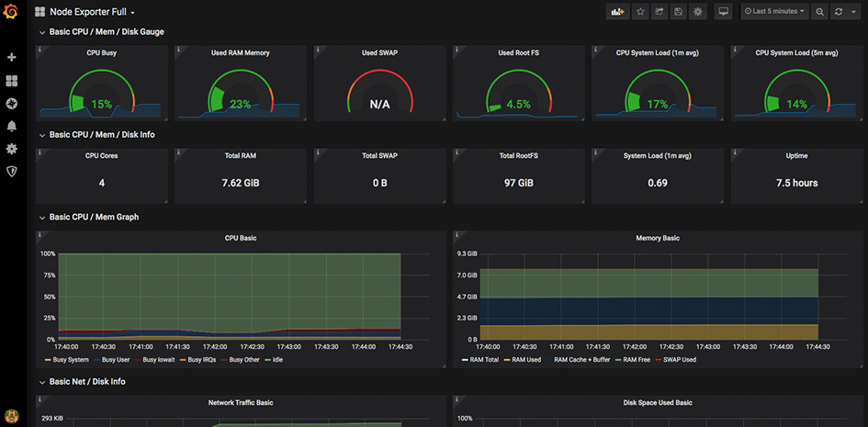The image size is (868, 427).
Task: Star this dashboard as favorite
Action: click(x=640, y=12)
